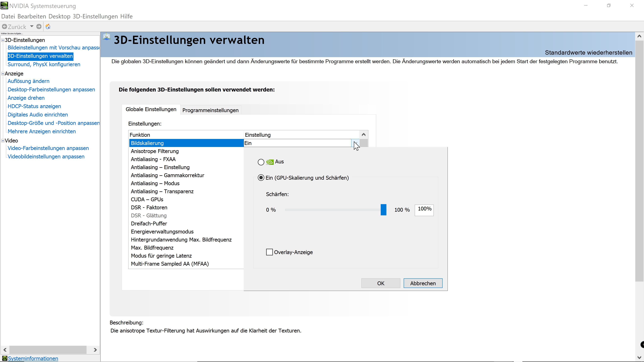Click the Home icon in toolbar
644x362 pixels.
point(48,26)
